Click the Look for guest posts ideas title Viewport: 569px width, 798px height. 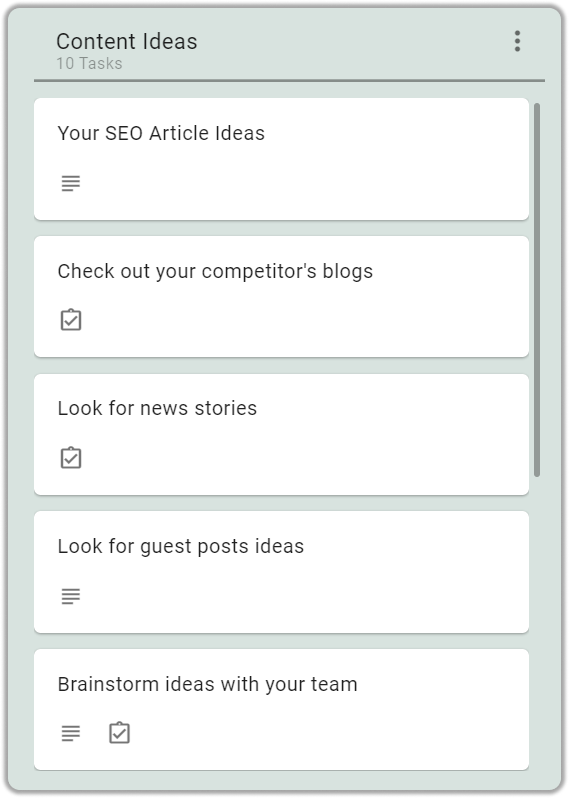180,547
